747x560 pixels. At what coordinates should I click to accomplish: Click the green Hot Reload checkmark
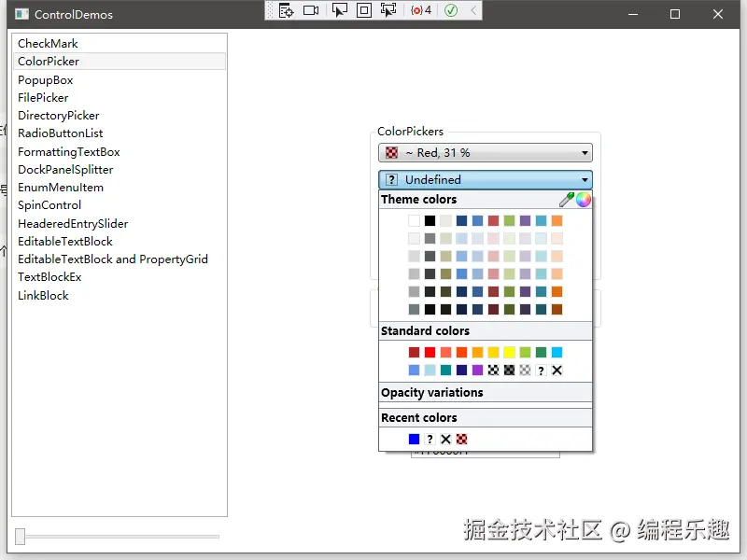(x=451, y=10)
